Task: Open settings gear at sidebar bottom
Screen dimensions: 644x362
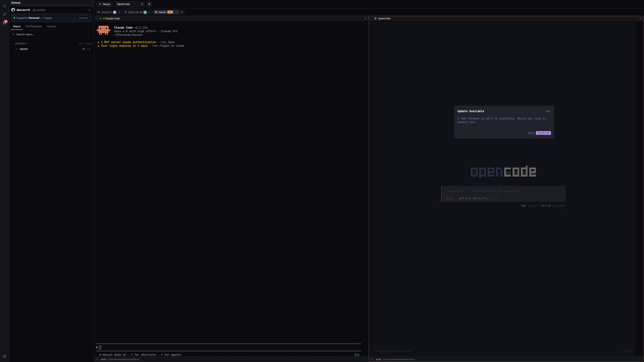Action: pyautogui.click(x=4, y=356)
